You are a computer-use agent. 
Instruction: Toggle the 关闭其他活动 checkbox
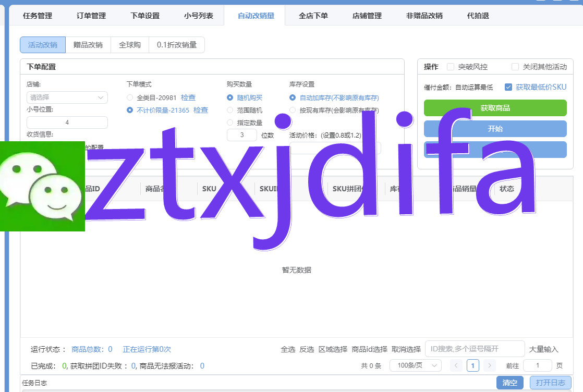point(515,67)
